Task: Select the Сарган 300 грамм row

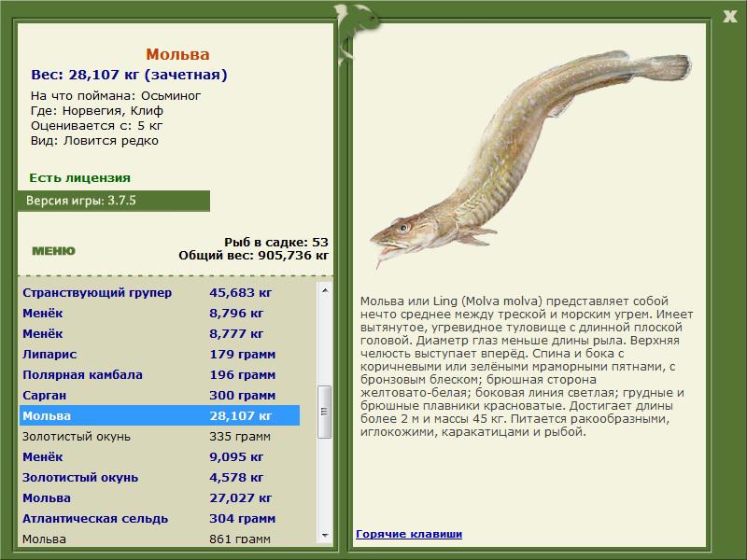Action: 160,395
